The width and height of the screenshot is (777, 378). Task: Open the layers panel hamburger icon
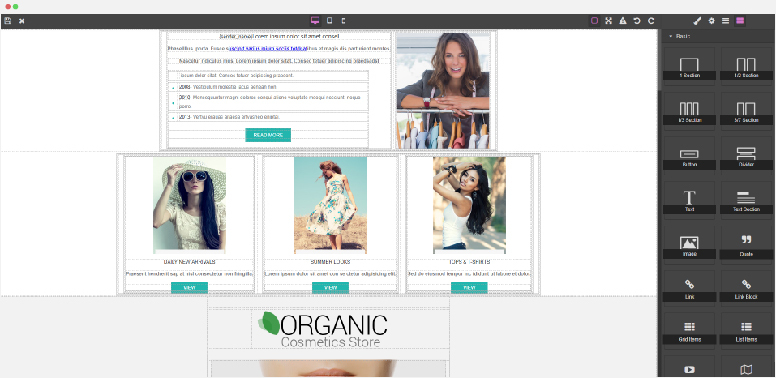click(x=725, y=21)
